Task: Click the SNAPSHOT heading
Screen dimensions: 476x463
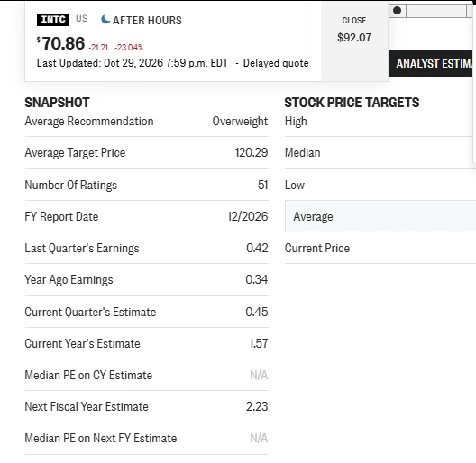Action: coord(57,103)
